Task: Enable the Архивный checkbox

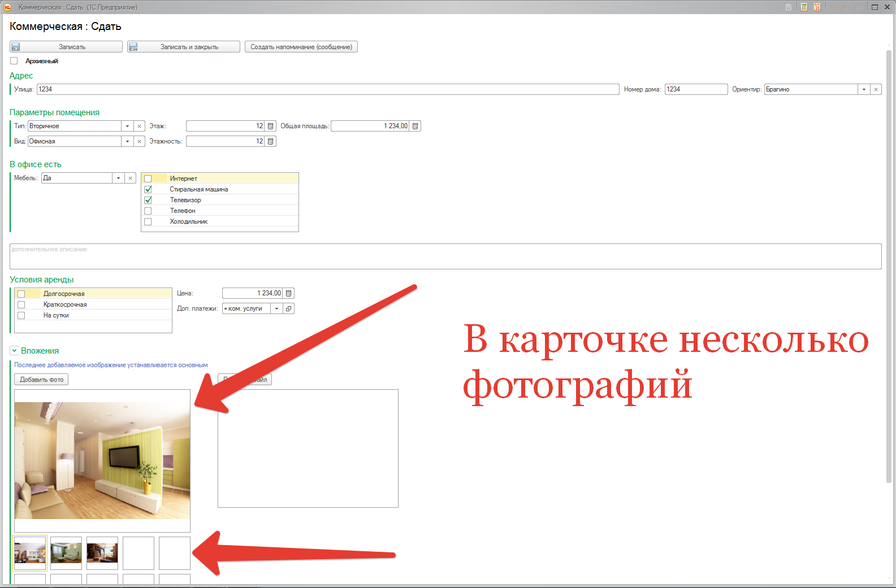Action: click(x=14, y=61)
